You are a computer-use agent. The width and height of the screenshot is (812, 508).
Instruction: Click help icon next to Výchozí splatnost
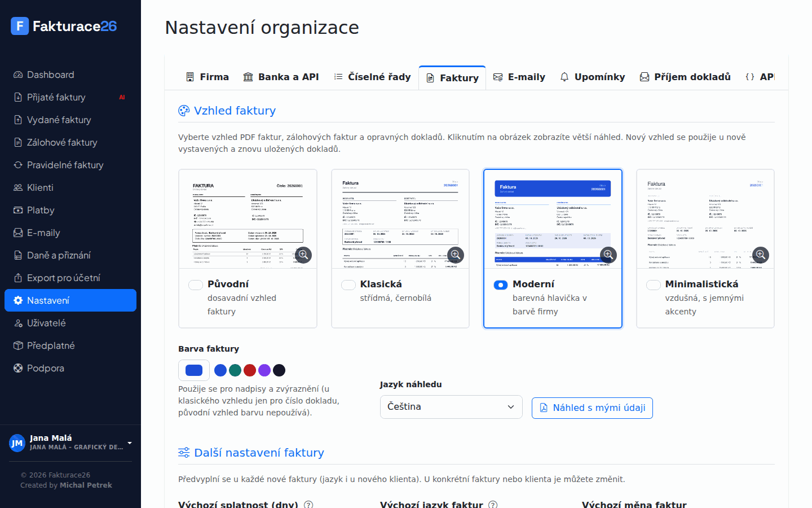[308, 505]
